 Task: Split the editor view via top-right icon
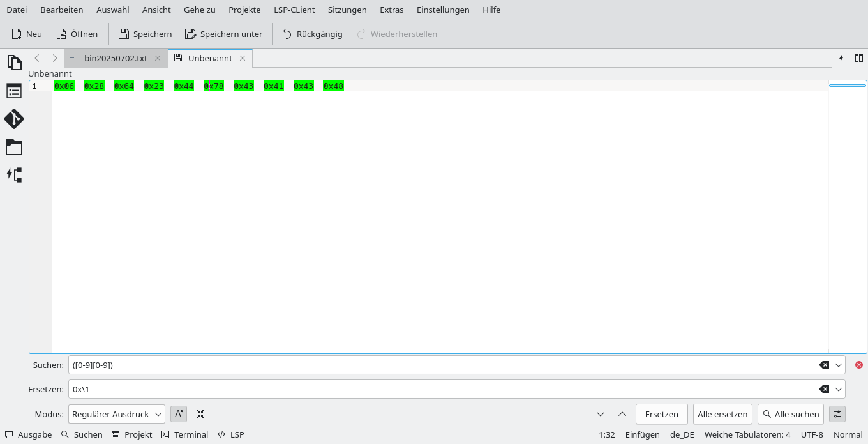tap(859, 57)
